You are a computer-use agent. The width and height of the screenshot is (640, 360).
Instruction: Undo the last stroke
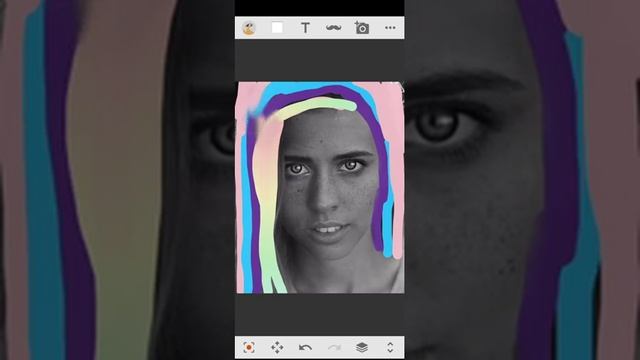point(305,348)
